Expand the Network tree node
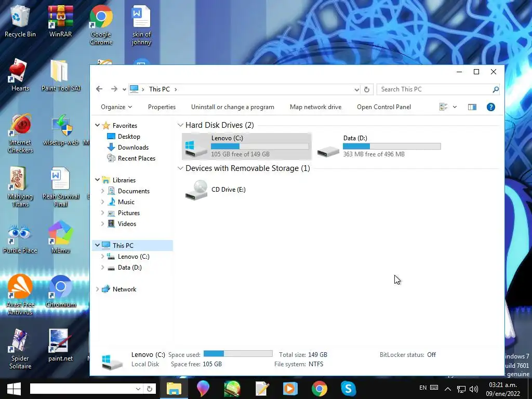The height and width of the screenshot is (399, 532). click(97, 289)
